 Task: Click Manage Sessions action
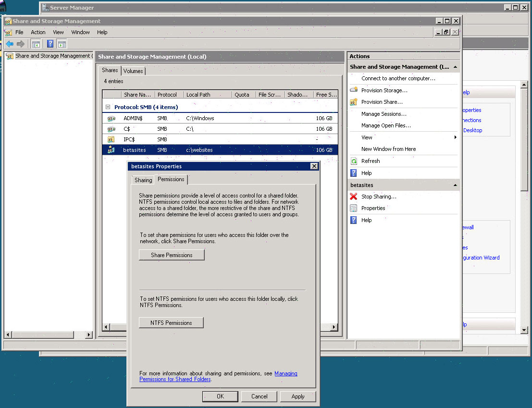point(384,114)
